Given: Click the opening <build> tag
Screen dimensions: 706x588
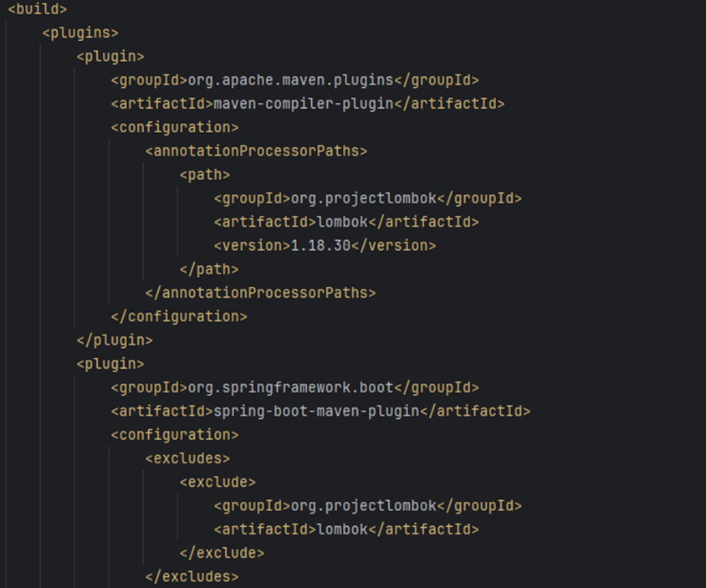Looking at the screenshot, I should pos(38,9).
